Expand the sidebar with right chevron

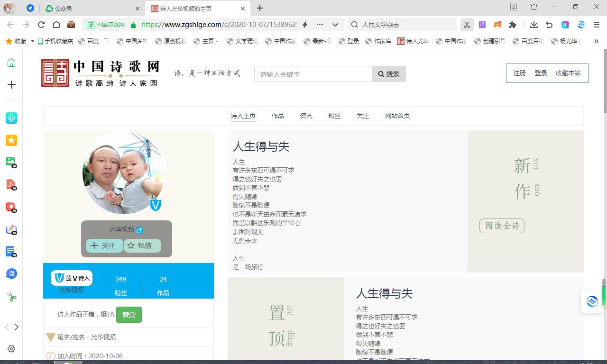tap(17, 327)
